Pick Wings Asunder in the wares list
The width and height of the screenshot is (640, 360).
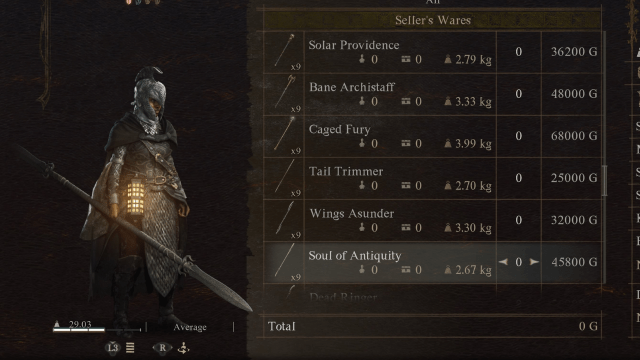(433, 220)
